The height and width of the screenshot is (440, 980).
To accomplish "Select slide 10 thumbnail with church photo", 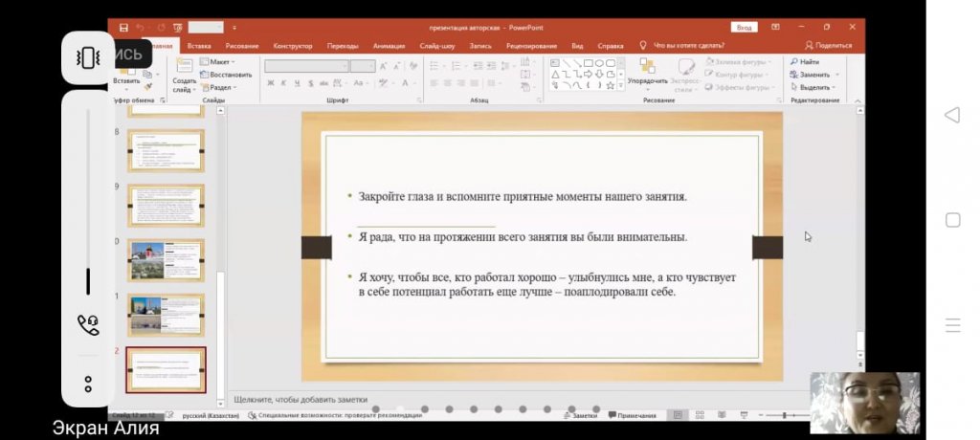I will (x=166, y=260).
